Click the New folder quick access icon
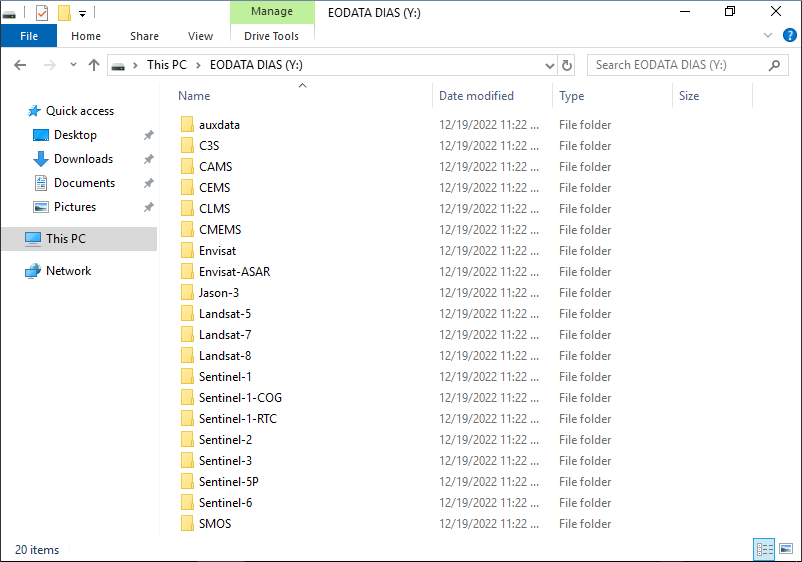This screenshot has width=802, height=562. [64, 12]
